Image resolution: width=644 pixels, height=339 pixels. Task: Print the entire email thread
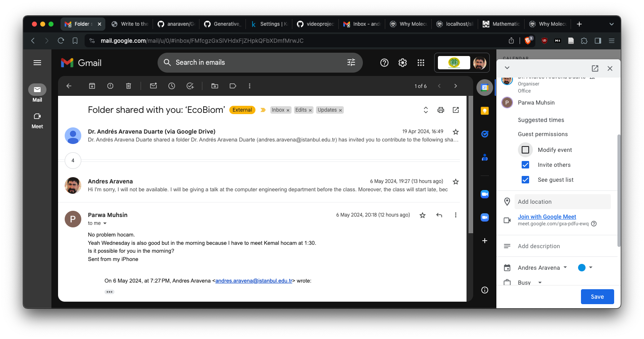pyautogui.click(x=441, y=110)
